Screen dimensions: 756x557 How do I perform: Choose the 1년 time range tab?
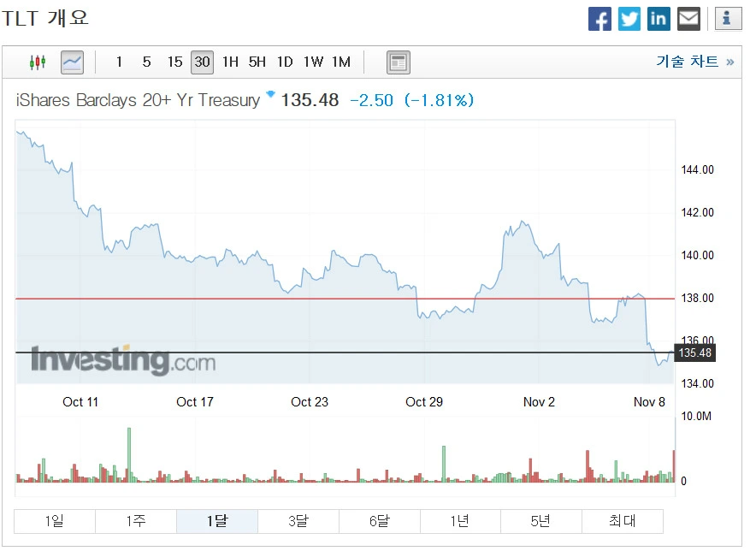(460, 521)
